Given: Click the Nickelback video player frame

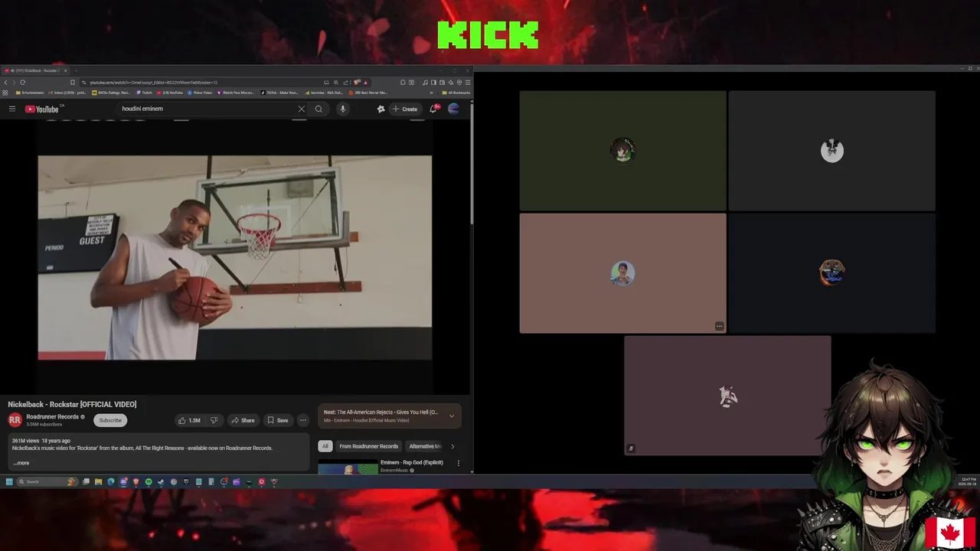Looking at the screenshot, I should tap(235, 258).
